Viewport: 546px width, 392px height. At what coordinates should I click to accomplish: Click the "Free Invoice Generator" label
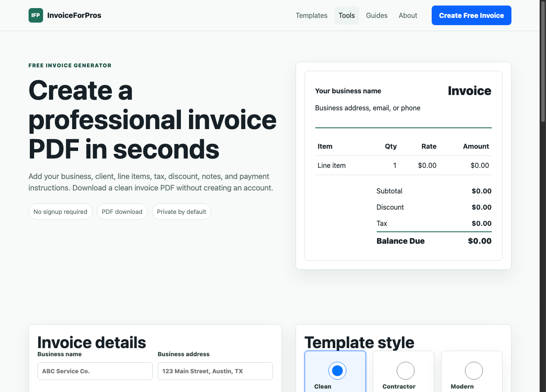[x=70, y=65]
